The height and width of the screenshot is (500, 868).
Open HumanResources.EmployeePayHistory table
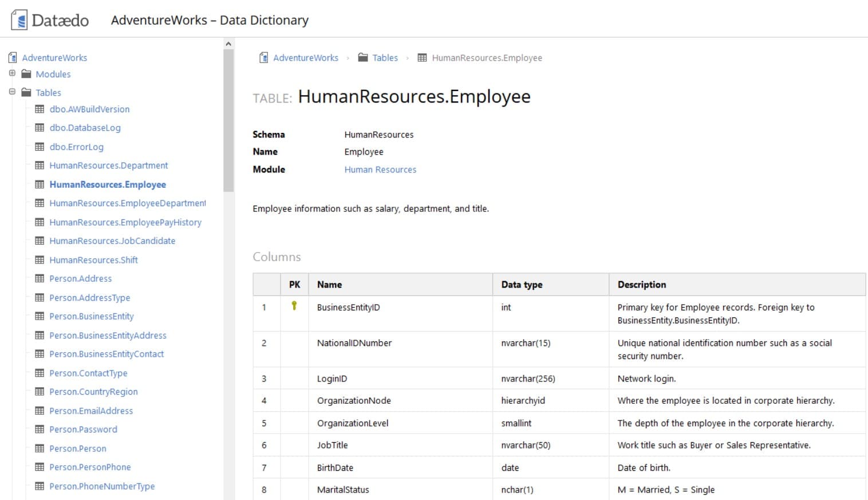(125, 222)
